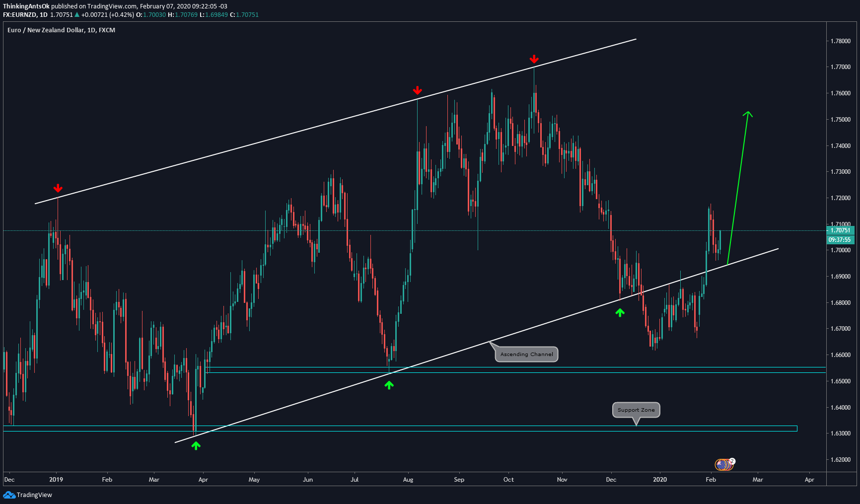Click the high value 1.70769 in the header

click(x=186, y=15)
